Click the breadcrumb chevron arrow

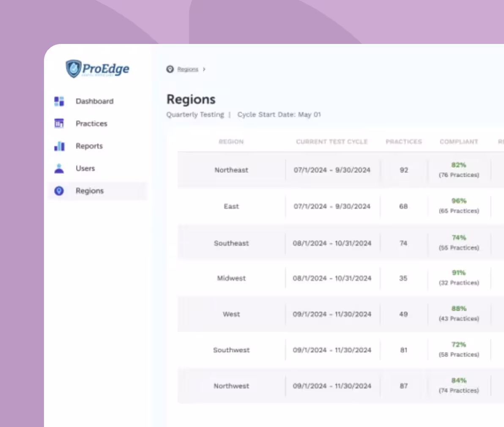(204, 69)
